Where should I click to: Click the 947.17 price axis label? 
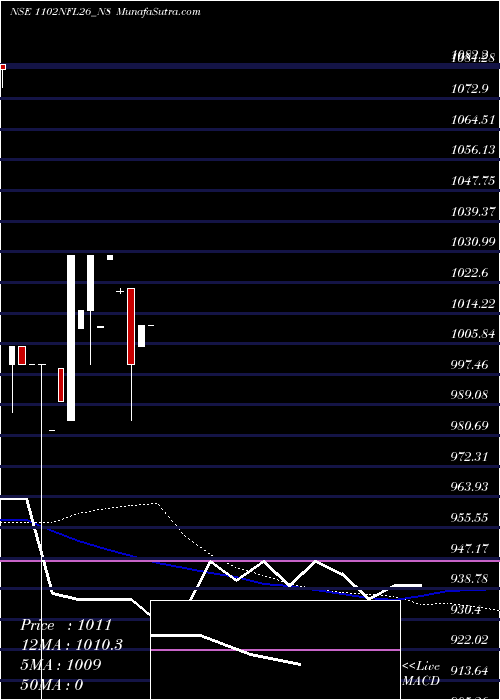click(471, 549)
